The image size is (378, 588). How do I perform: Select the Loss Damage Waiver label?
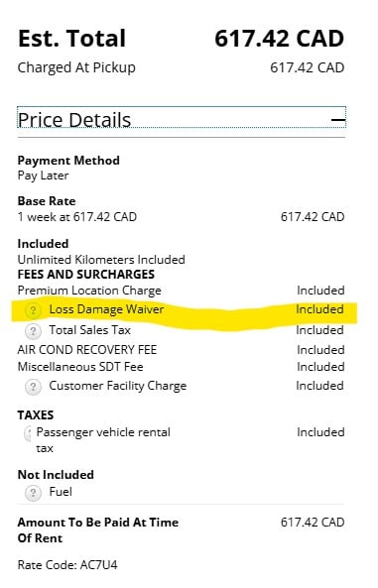click(x=106, y=309)
